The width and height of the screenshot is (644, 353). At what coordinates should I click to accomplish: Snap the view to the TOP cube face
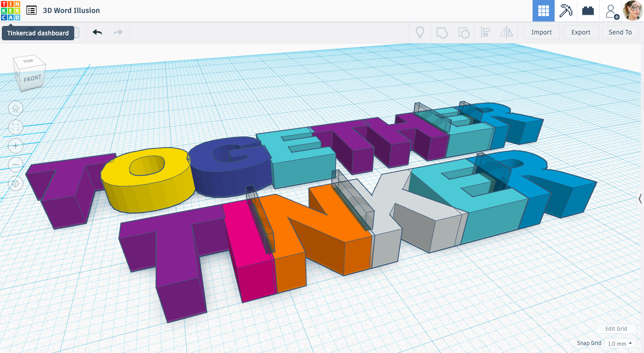point(28,61)
